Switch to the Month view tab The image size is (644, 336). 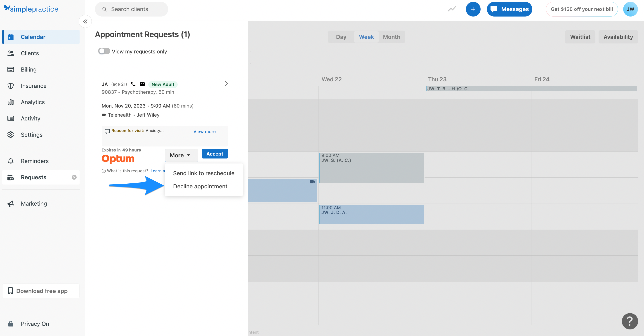coord(391,37)
